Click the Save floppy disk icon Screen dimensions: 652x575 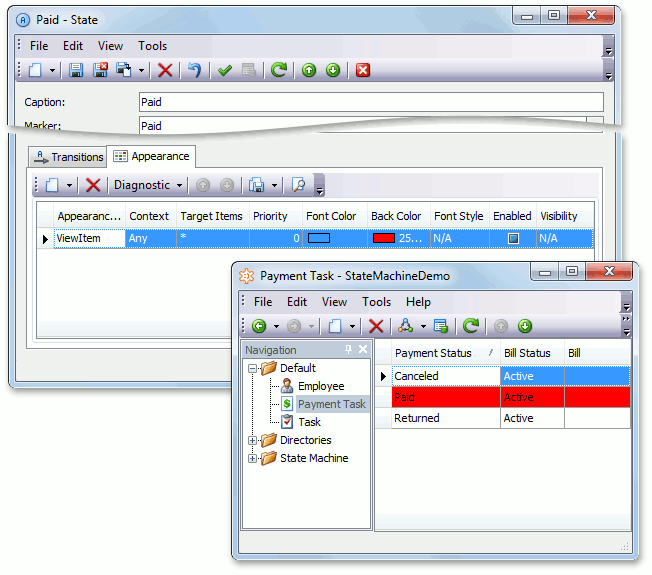[76, 70]
